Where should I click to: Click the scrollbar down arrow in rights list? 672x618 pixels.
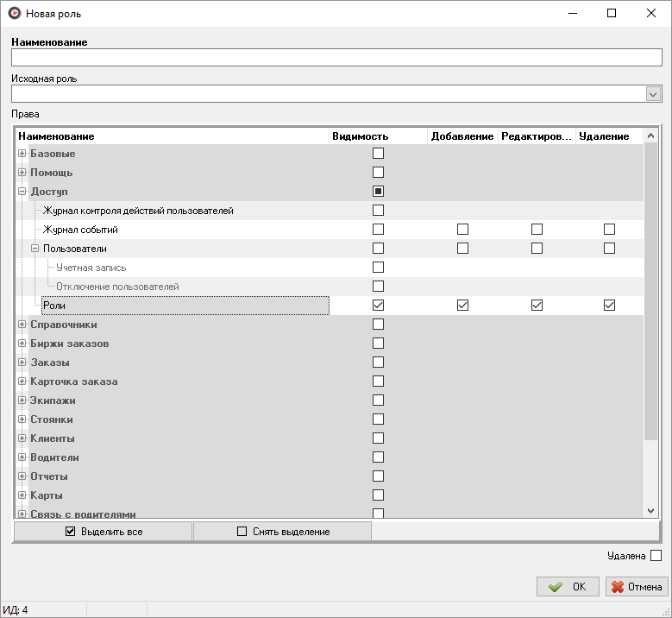tap(651, 511)
